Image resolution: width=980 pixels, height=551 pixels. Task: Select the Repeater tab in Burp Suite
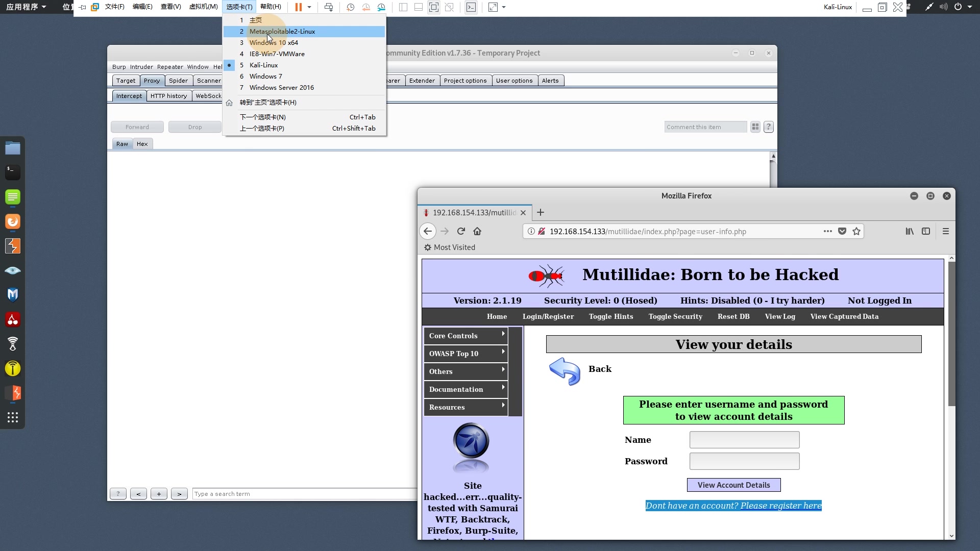169,66
